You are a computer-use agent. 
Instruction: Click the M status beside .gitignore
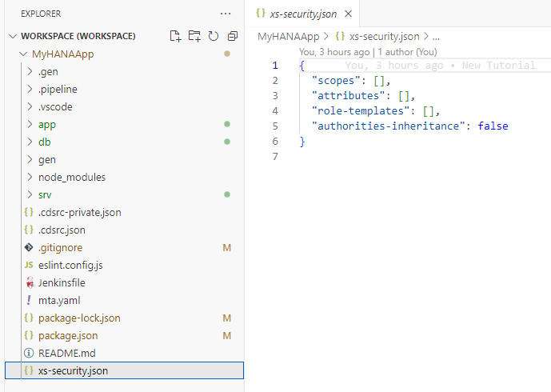(x=227, y=248)
